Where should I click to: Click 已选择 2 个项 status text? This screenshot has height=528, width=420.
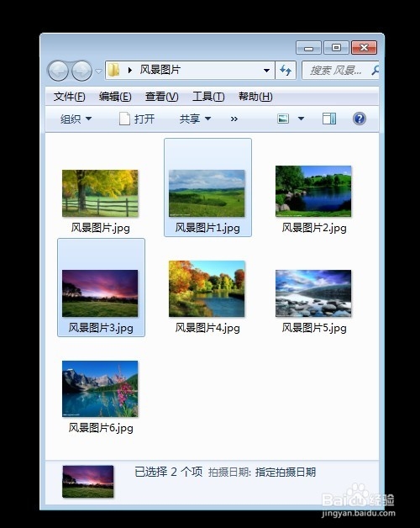pos(169,472)
